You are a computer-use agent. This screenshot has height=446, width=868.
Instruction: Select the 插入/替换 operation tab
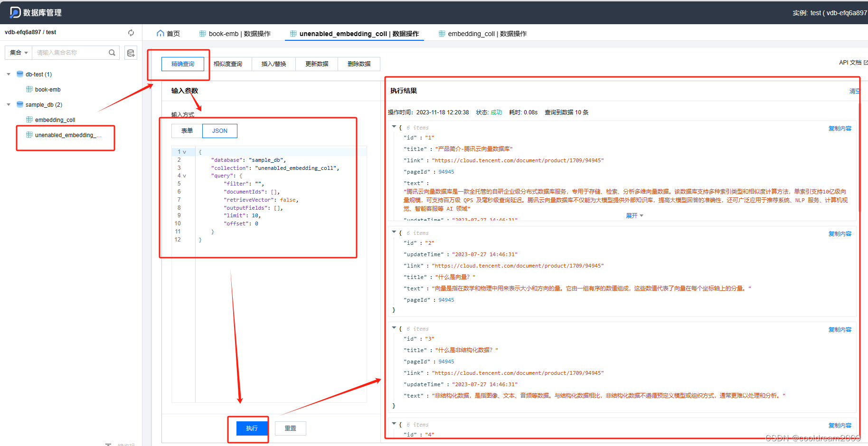point(274,64)
